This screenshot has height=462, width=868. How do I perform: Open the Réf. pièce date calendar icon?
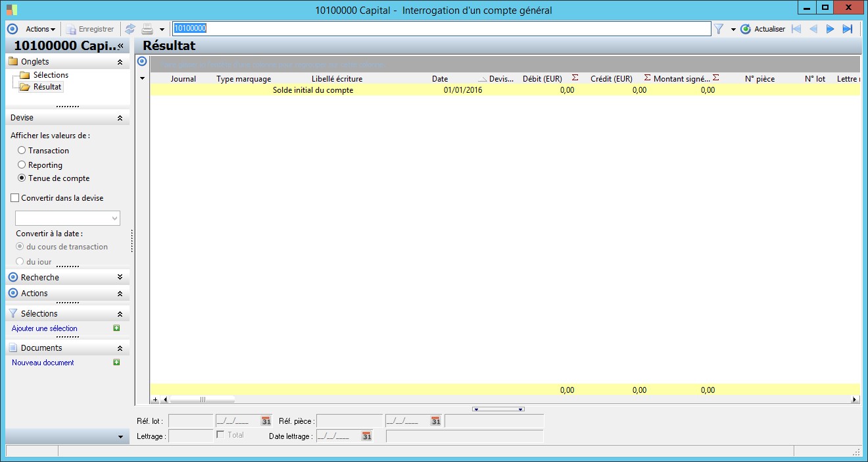435,421
